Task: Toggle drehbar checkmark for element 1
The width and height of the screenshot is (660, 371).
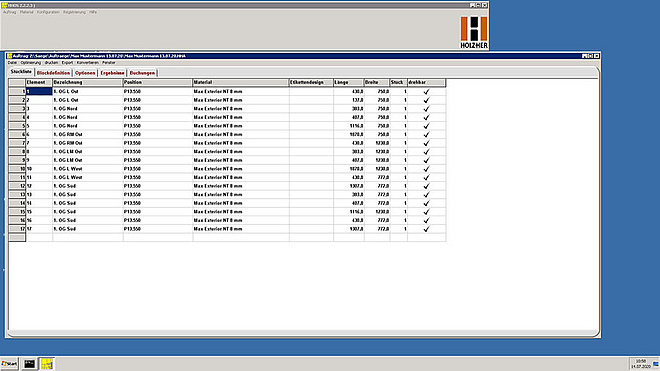Action: click(426, 91)
